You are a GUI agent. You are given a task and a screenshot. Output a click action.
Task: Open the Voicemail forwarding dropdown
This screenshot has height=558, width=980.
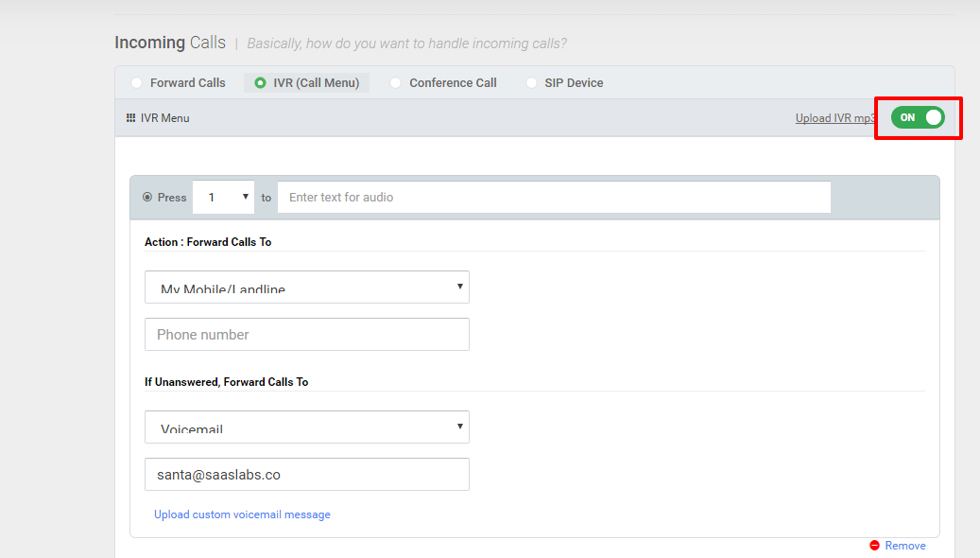pyautogui.click(x=306, y=427)
